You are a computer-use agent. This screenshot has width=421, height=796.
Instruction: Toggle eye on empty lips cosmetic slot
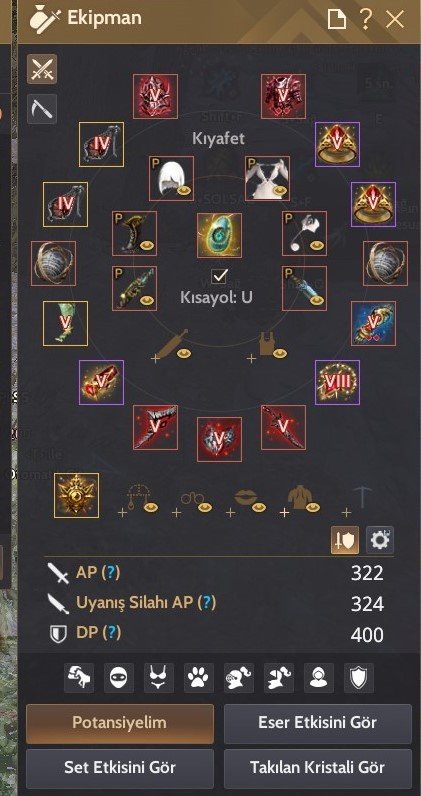point(259,507)
